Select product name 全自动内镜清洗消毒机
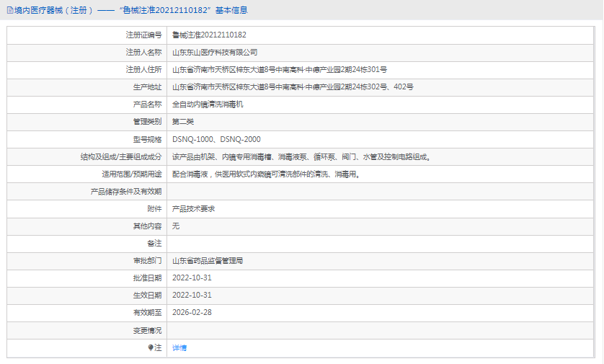This screenshot has height=364, width=604. [x=208, y=105]
